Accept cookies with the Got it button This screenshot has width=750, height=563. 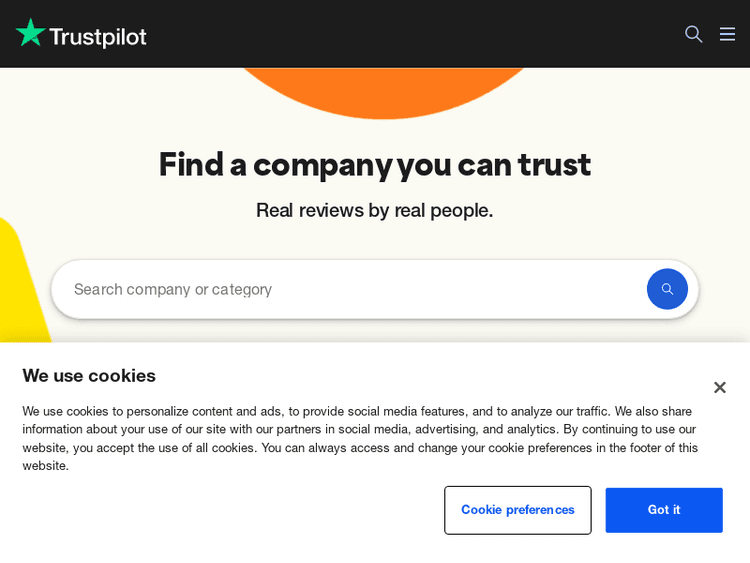pos(663,510)
